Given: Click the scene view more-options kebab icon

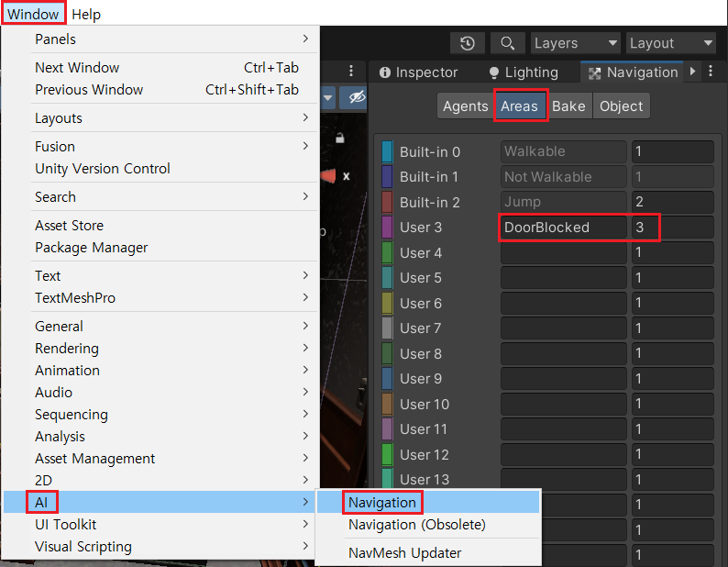Looking at the screenshot, I should coord(351,71).
